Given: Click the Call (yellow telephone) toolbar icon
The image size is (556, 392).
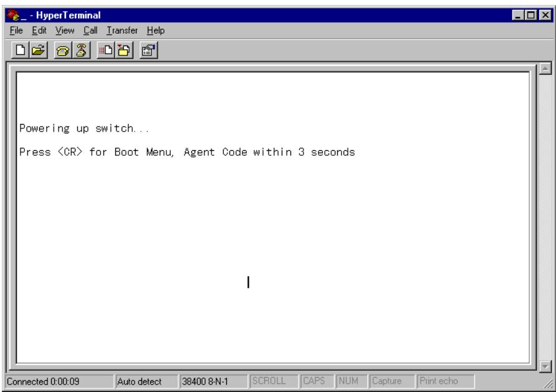Looking at the screenshot, I should (63, 50).
